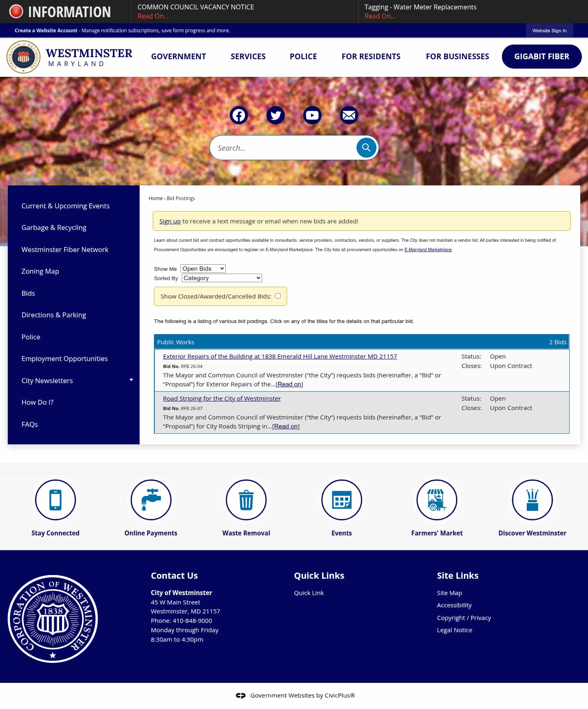Click the Home breadcrumb link

tap(156, 198)
